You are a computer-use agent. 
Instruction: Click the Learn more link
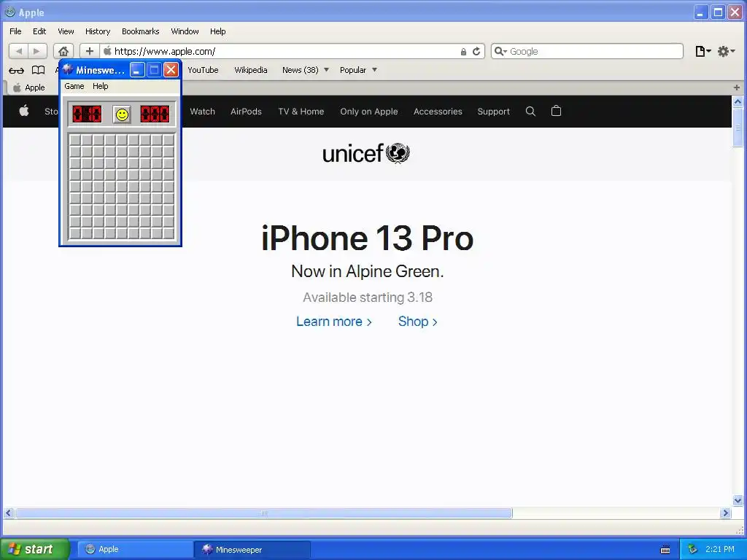(334, 322)
